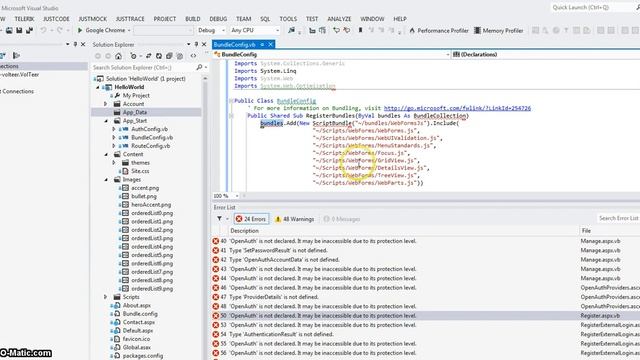Click the Search Error List field
The image size is (640, 360).
618,218
